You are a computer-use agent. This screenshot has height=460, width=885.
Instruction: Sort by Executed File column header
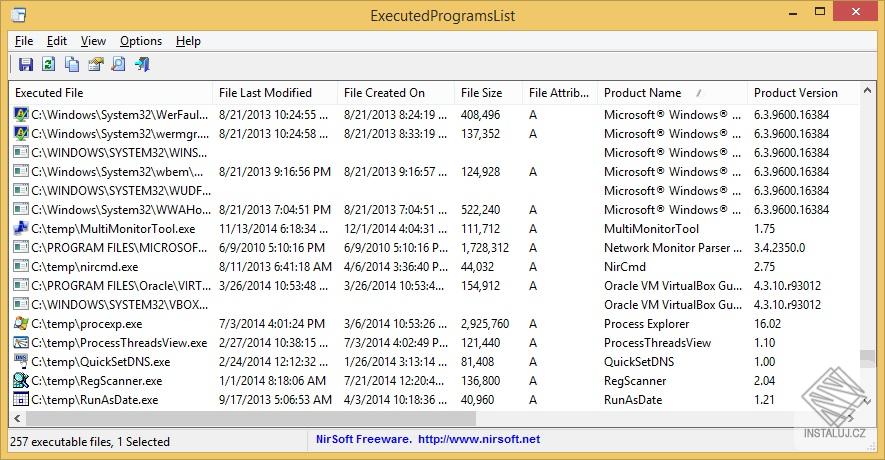click(x=111, y=93)
